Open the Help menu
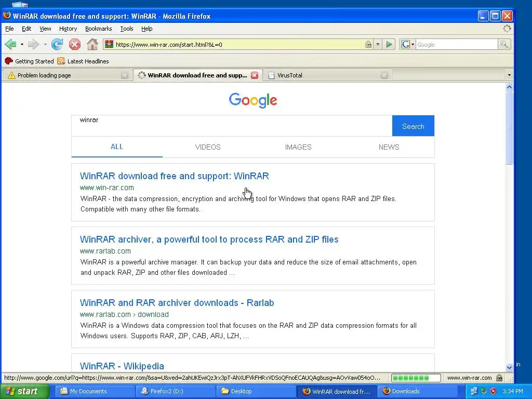The width and height of the screenshot is (532, 399). pos(147,29)
